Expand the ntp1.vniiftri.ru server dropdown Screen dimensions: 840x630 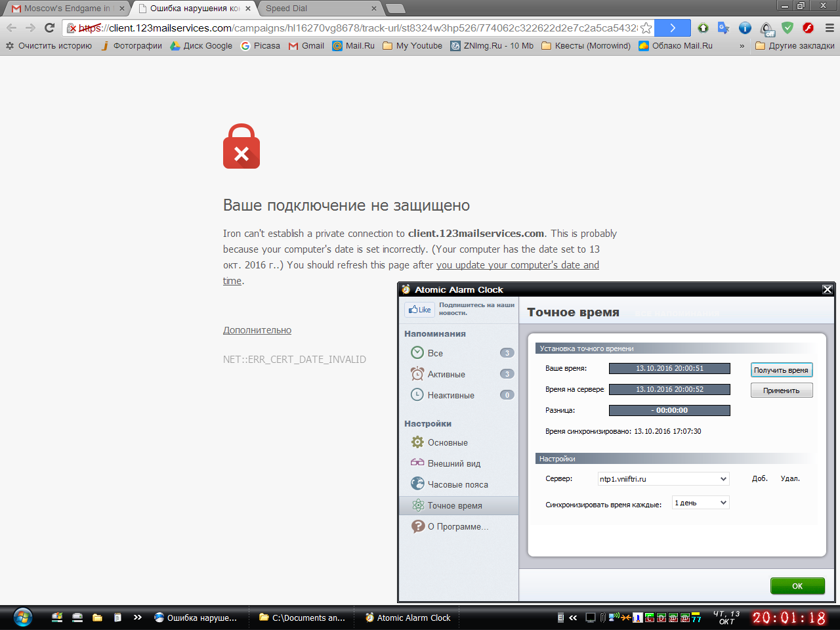(663, 479)
